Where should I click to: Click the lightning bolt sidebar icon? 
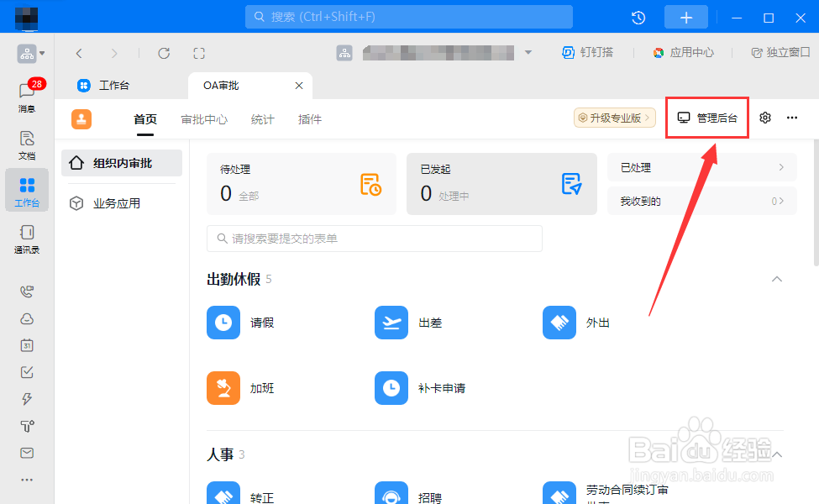tap(27, 399)
